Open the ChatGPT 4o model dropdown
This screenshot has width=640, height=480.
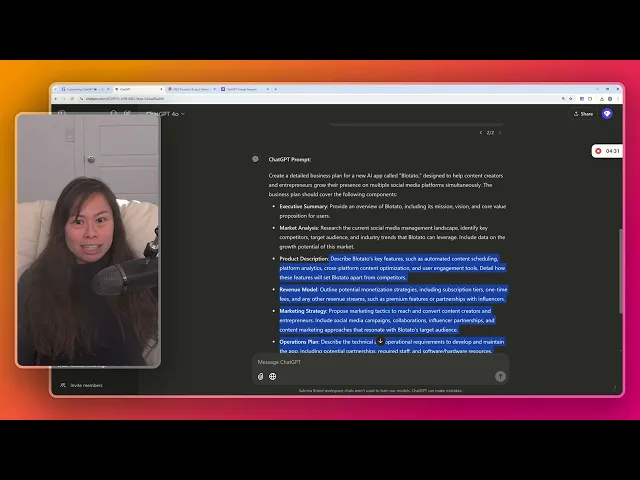tap(165, 114)
